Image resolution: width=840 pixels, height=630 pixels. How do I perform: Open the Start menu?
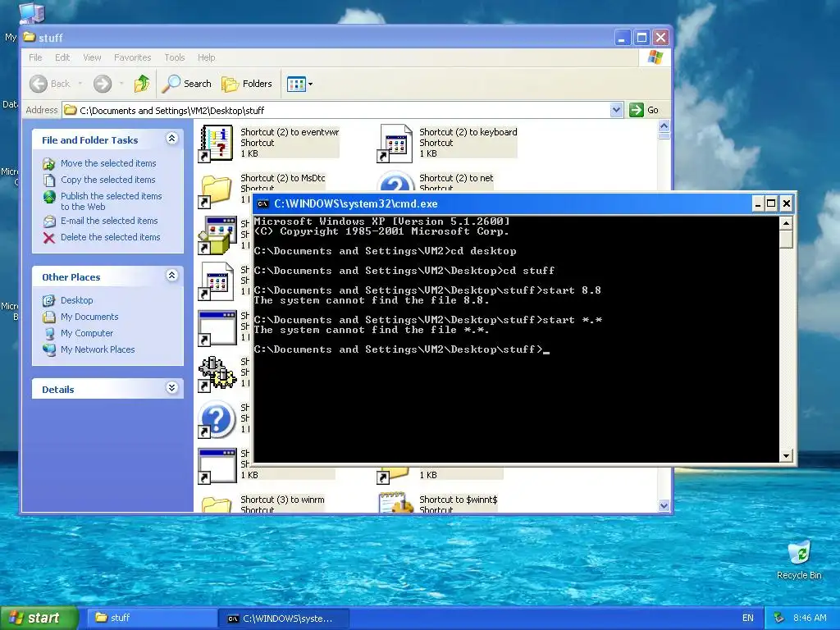pos(39,618)
